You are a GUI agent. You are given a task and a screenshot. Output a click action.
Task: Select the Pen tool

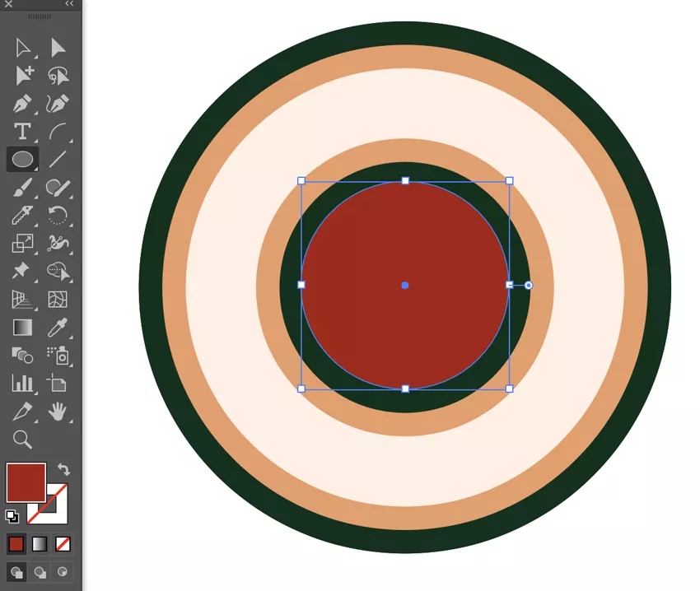22,104
